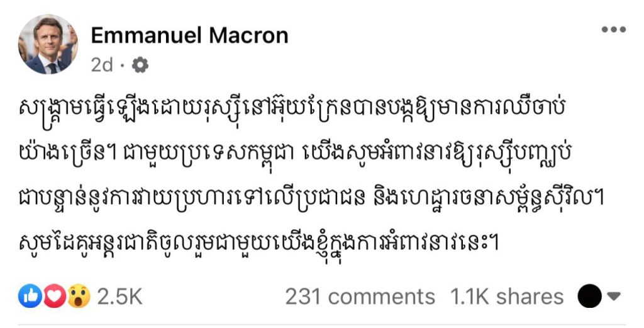Screen dimensions: 644x328
Task: Click the Emmanuel Macron profile name
Action: pos(189,35)
